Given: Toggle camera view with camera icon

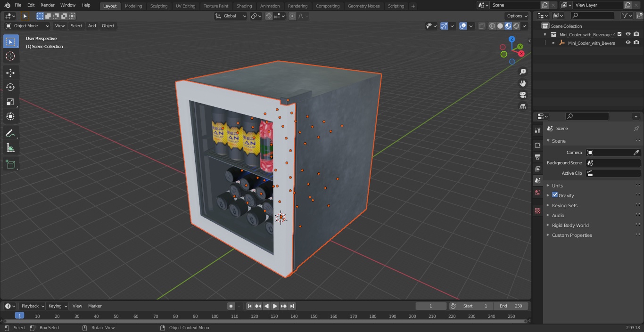Looking at the screenshot, I should (x=522, y=95).
